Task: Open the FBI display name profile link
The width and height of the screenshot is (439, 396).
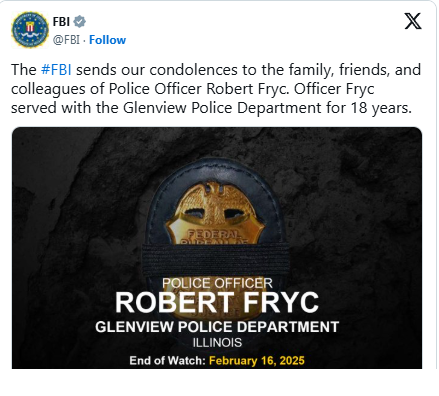Action: pyautogui.click(x=61, y=22)
